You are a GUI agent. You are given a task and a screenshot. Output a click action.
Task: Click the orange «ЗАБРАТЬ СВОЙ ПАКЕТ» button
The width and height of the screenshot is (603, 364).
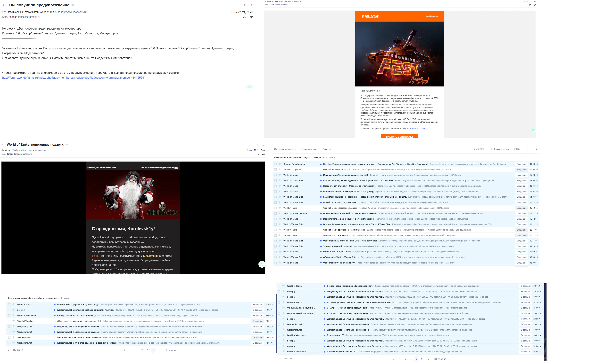399,136
